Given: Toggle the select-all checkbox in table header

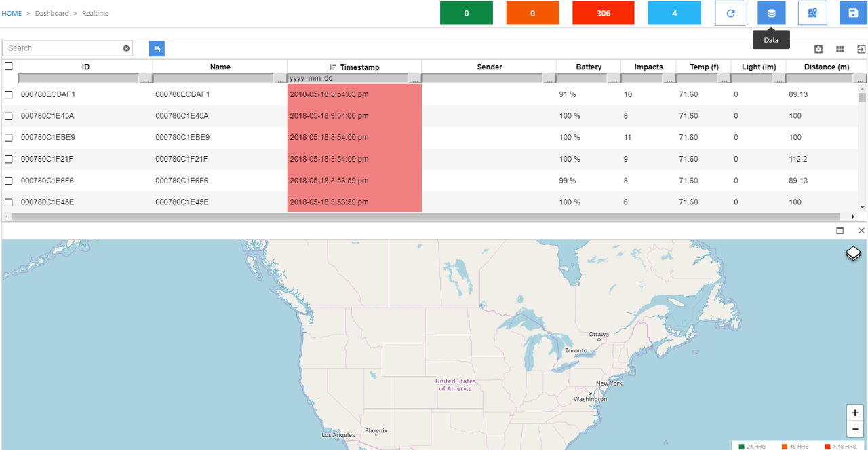Looking at the screenshot, I should coord(9,67).
